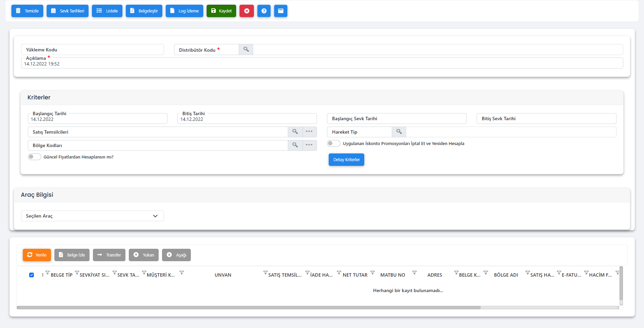Click the Başlangıç Sevk Tarihi field
The height and width of the screenshot is (328, 644).
tap(396, 119)
